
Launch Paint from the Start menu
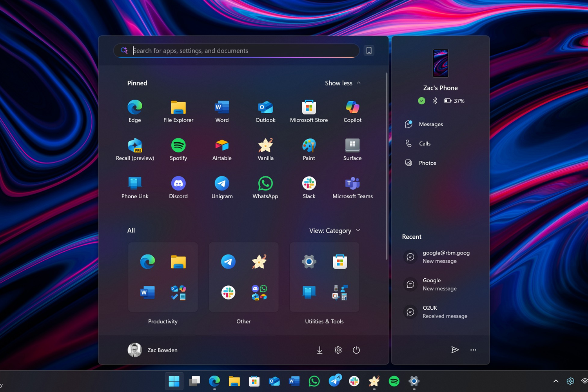pyautogui.click(x=309, y=148)
